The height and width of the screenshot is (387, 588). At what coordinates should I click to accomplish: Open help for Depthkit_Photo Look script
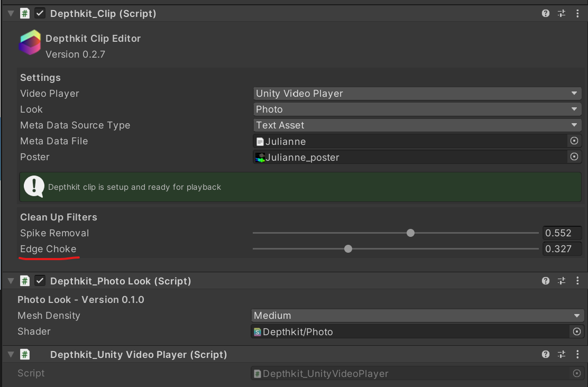546,281
